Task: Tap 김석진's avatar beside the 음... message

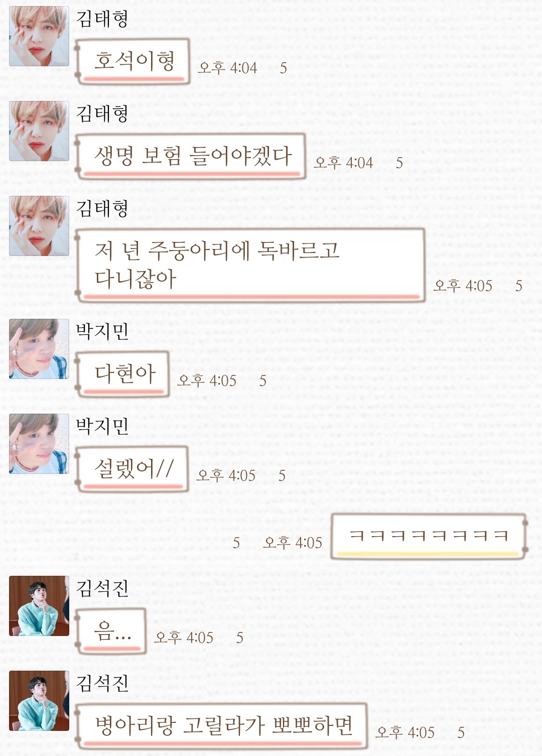Action: [x=39, y=606]
